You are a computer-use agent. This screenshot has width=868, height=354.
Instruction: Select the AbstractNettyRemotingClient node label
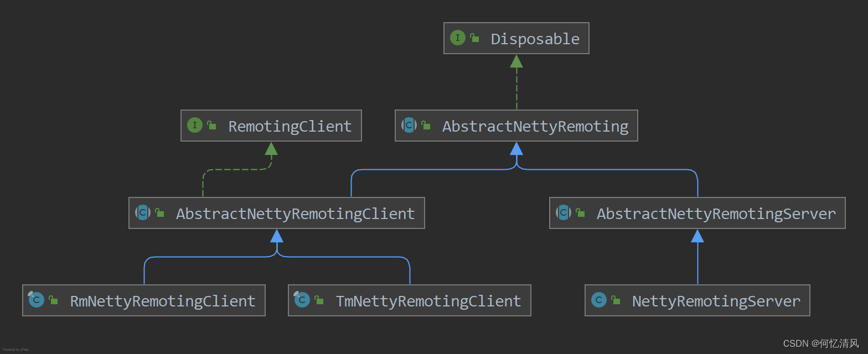coord(295,214)
